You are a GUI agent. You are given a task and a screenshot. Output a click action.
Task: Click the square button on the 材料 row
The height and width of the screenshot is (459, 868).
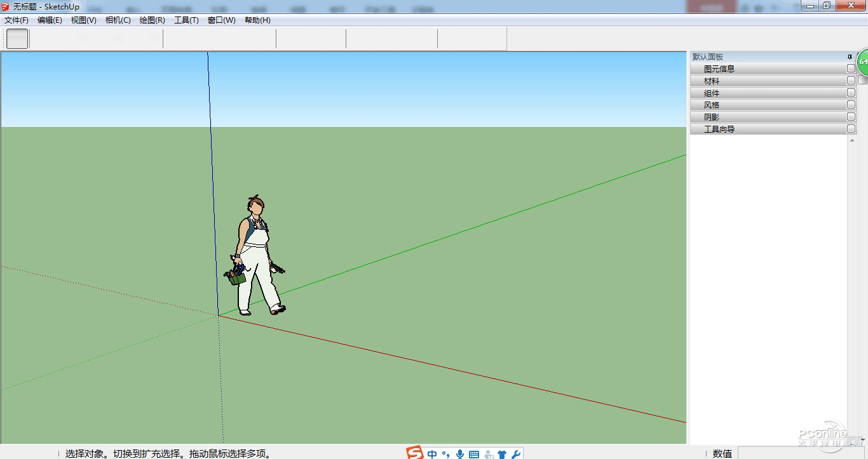pos(851,81)
